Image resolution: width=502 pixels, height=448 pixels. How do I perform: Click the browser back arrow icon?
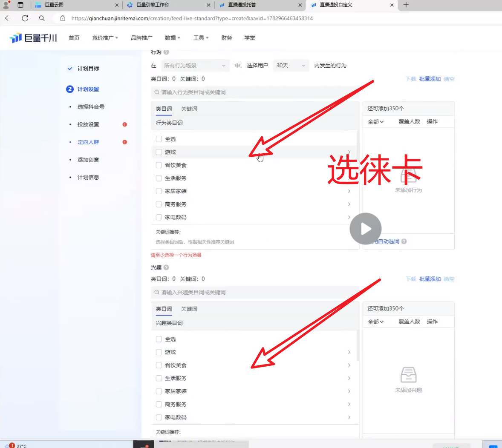pyautogui.click(x=8, y=18)
